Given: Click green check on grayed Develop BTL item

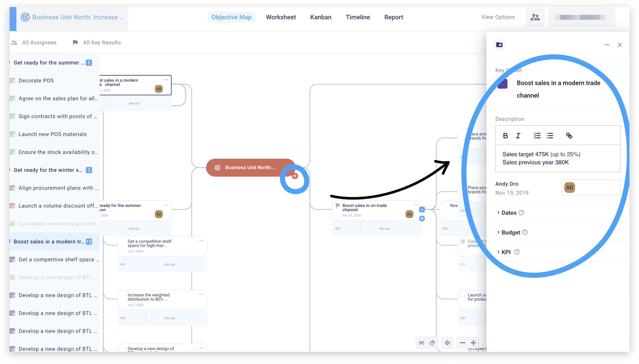Looking at the screenshot, I should pos(12,277).
